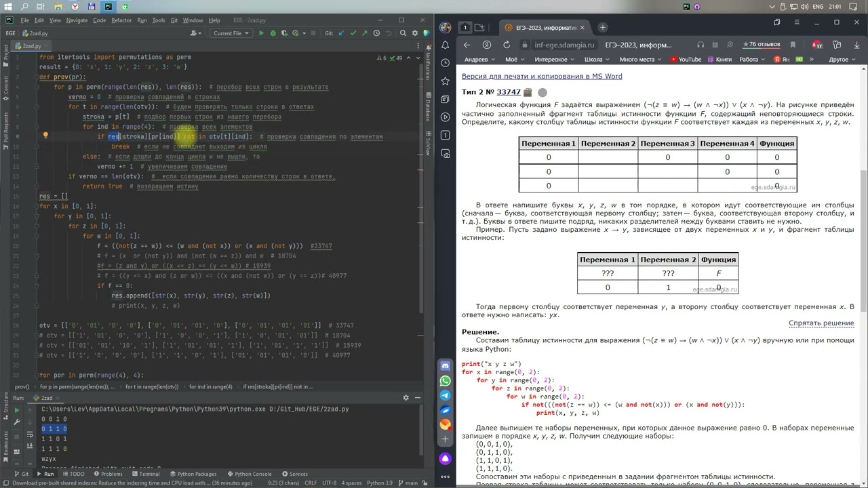Open Windows search from taskbar
This screenshot has height=488, width=868.
tap(25, 6)
